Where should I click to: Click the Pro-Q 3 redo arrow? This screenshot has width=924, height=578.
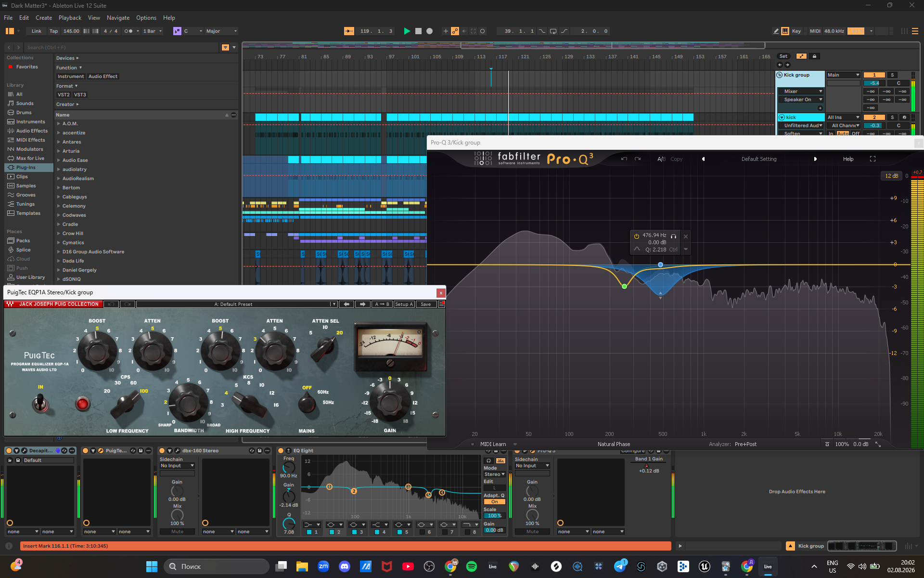pyautogui.click(x=638, y=159)
